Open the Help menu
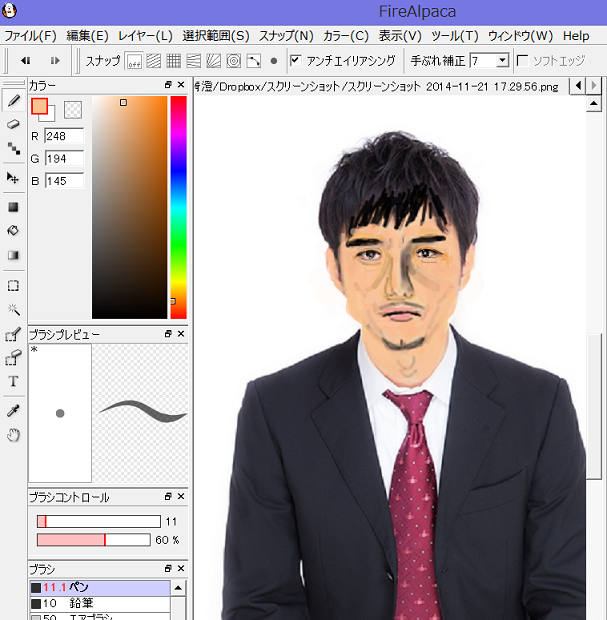This screenshot has height=620, width=607. pos(576,36)
